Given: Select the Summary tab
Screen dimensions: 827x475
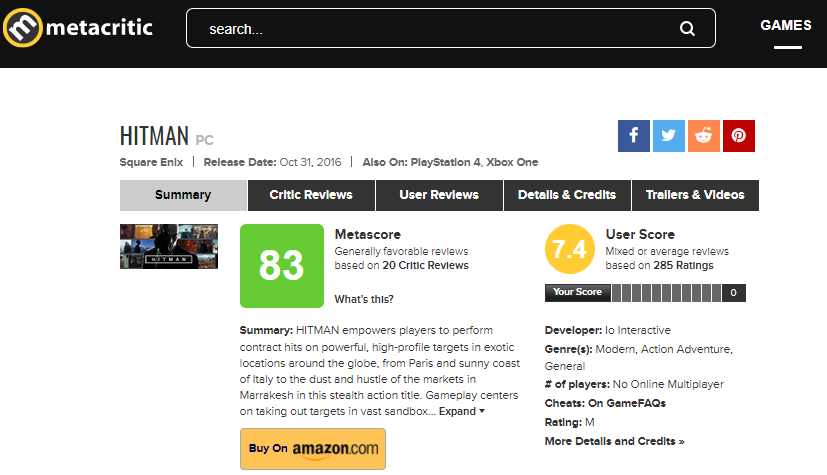Looking at the screenshot, I should pyautogui.click(x=183, y=195).
